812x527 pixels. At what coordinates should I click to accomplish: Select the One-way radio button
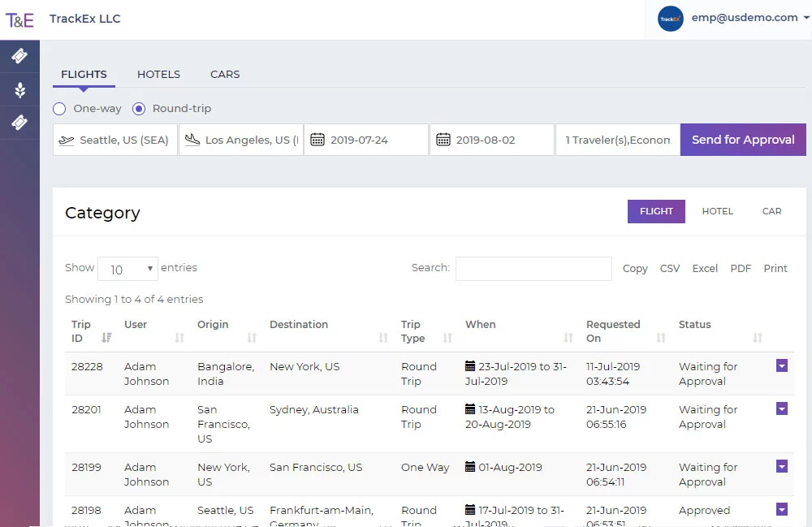(x=59, y=109)
